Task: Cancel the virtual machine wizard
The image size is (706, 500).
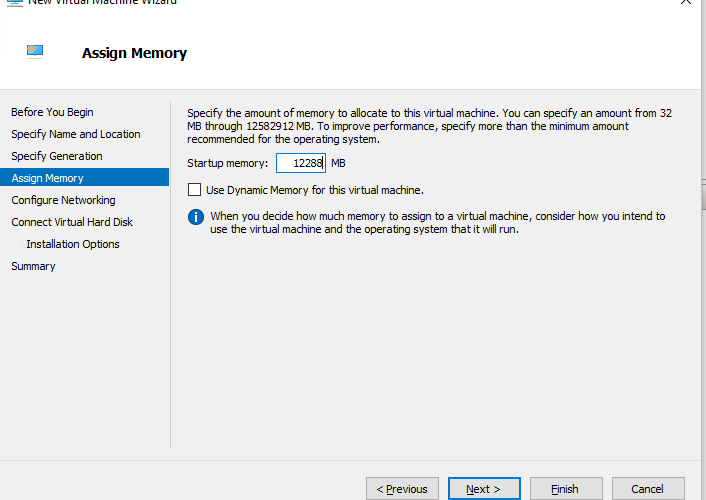Action: 647,489
